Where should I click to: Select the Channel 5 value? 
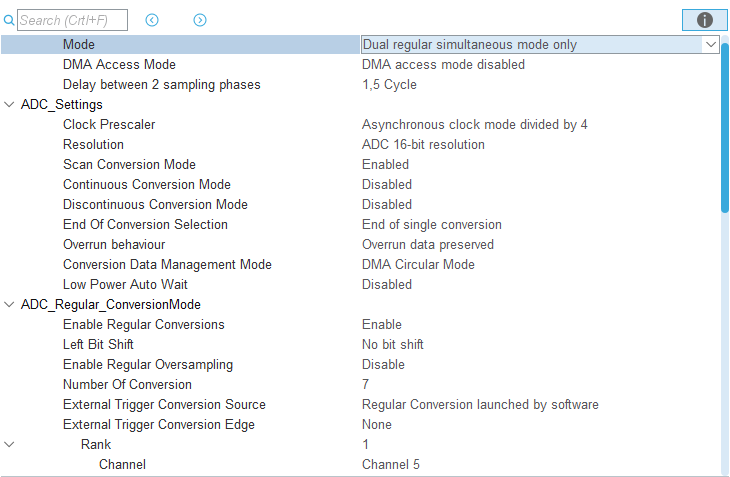pos(391,464)
